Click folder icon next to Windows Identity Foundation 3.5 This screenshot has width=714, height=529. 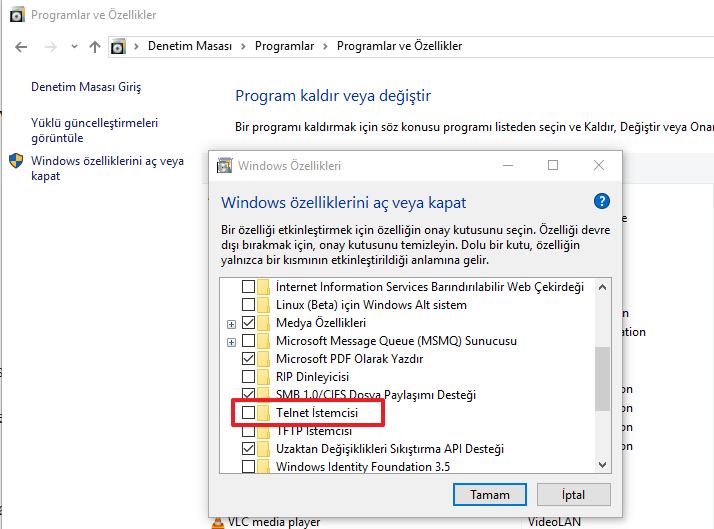[x=263, y=467]
